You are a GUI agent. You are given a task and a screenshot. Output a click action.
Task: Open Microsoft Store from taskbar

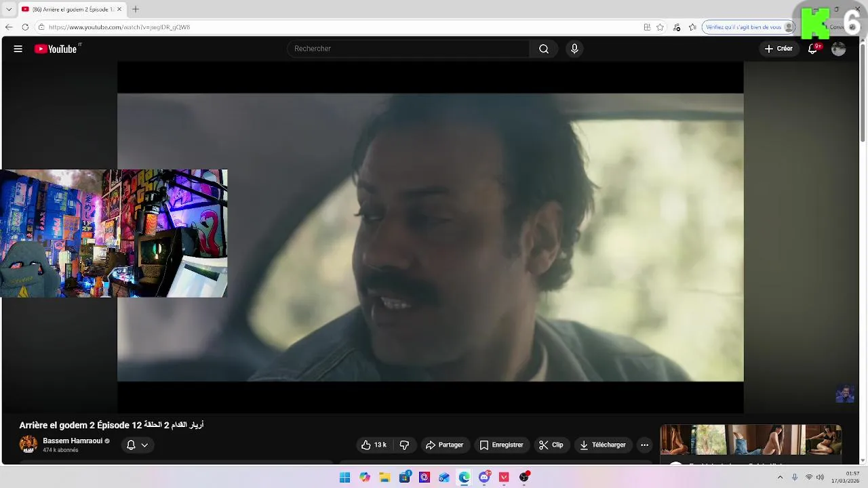[405, 477]
